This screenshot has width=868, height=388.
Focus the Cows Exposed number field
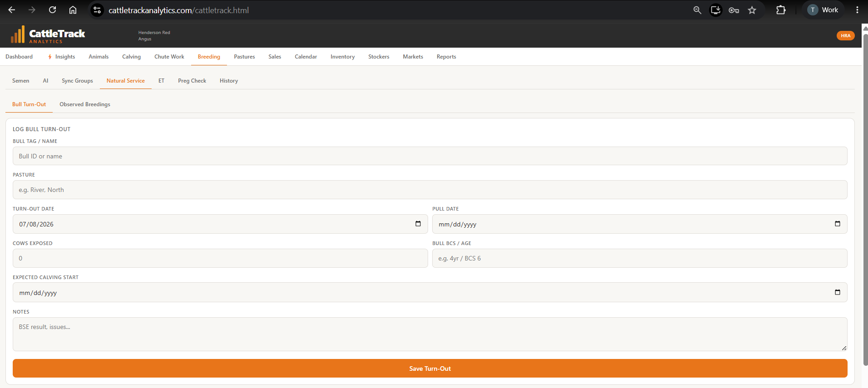[x=220, y=258]
